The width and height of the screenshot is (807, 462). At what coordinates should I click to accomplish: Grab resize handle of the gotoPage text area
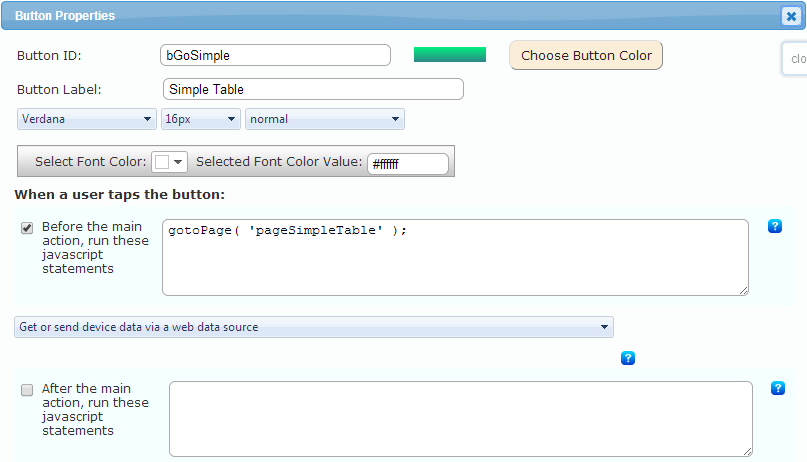tap(744, 291)
